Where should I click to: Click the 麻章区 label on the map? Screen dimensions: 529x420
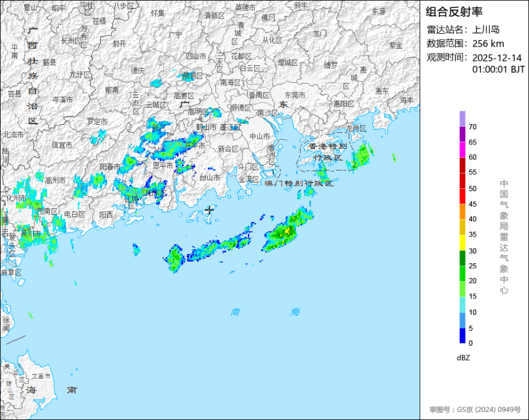(x=11, y=272)
